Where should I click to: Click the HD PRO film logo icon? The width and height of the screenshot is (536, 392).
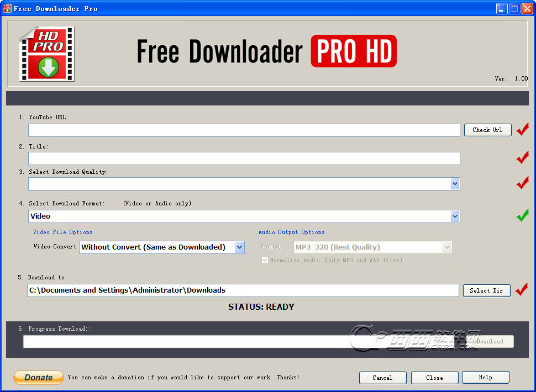pyautogui.click(x=47, y=54)
